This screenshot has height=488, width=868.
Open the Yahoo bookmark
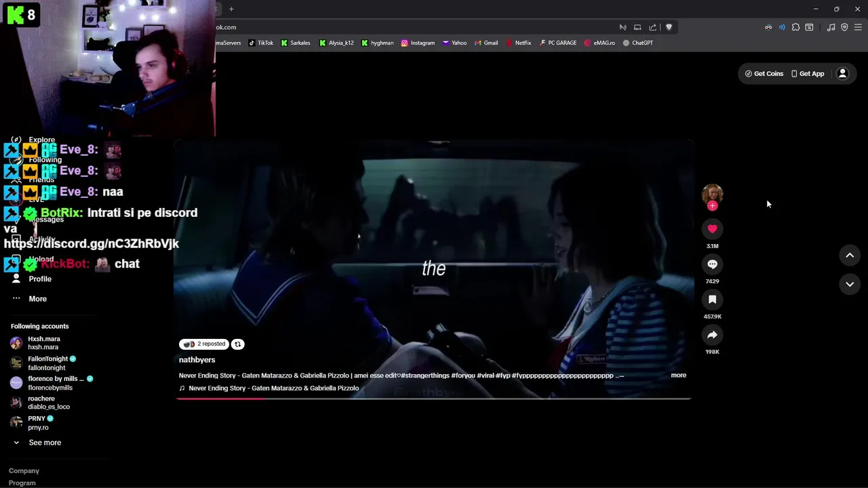(454, 43)
